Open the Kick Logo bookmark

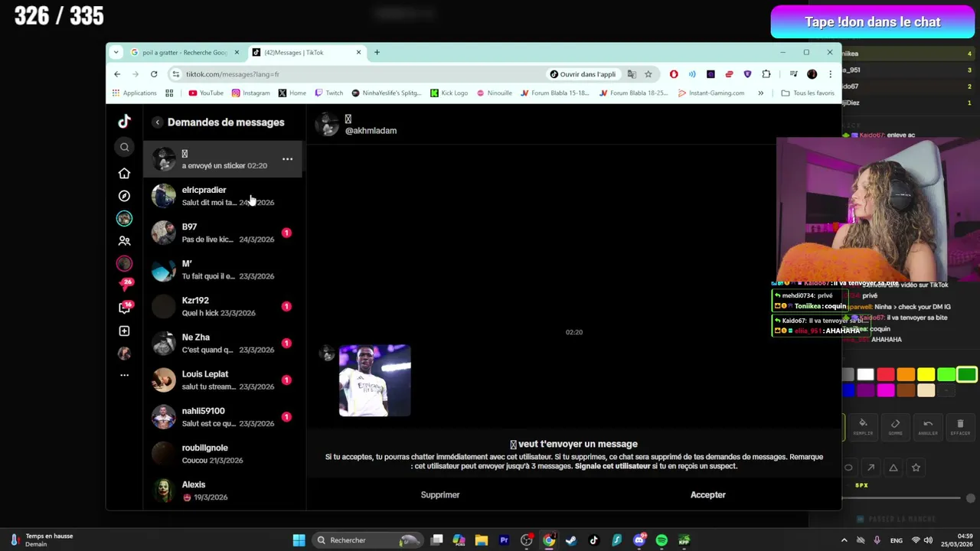coord(449,93)
